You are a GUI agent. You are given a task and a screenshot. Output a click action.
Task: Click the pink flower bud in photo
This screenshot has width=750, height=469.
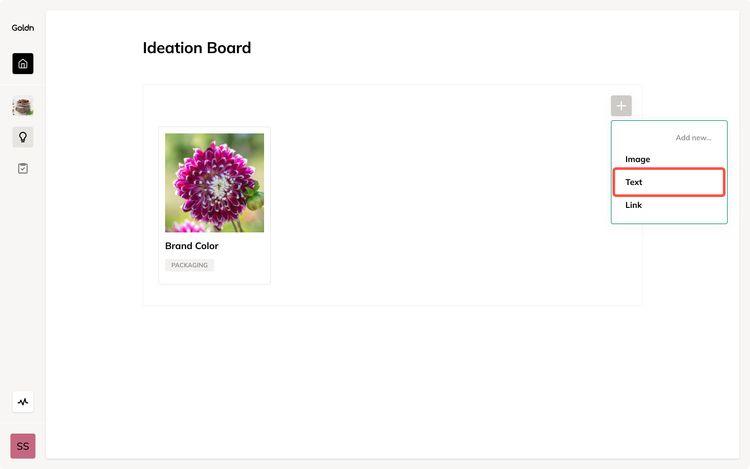[188, 227]
